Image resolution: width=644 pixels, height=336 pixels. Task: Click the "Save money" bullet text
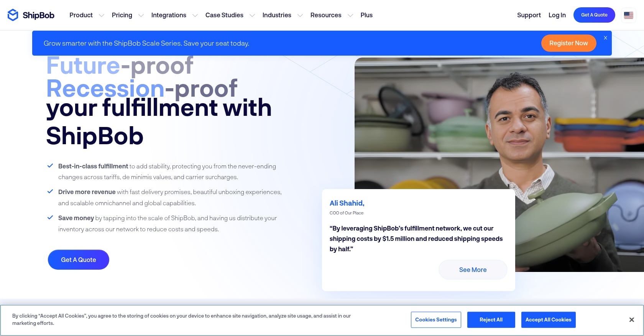click(x=76, y=218)
